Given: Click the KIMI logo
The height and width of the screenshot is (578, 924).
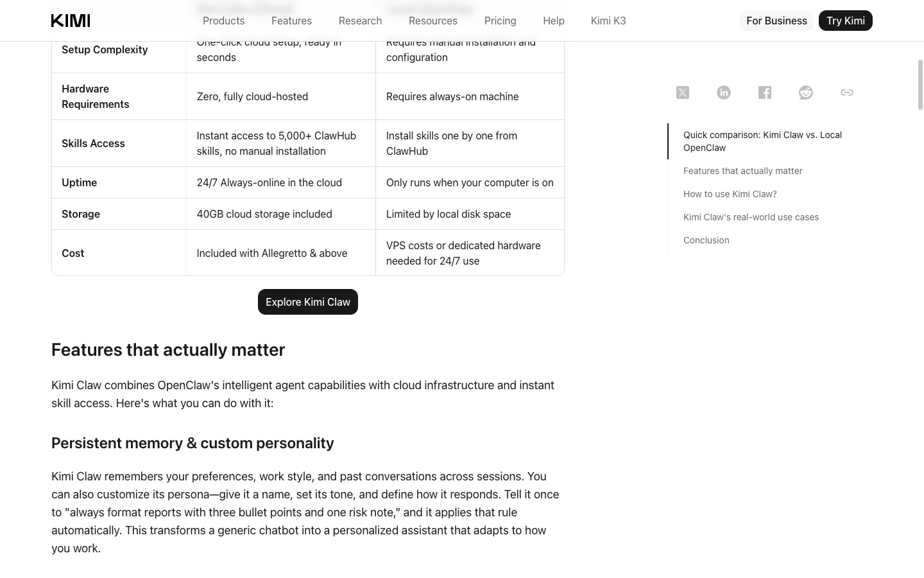Looking at the screenshot, I should (71, 21).
